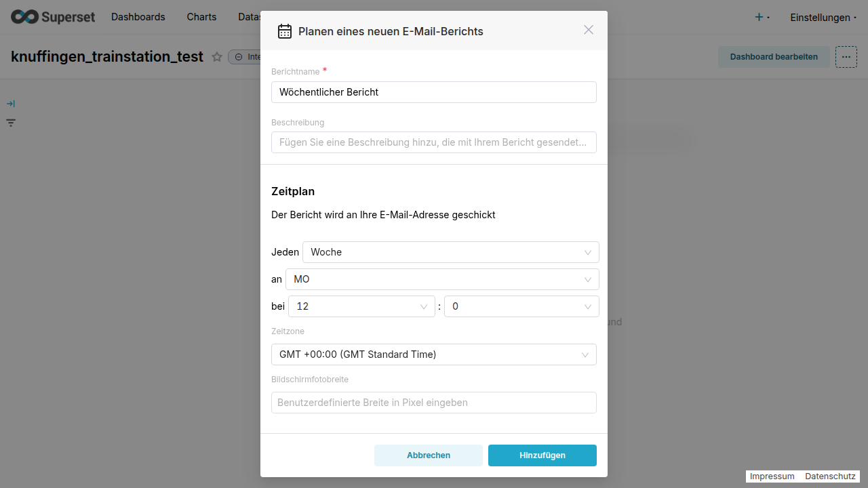
Task: Open the minute dropdown showing 0
Action: click(x=521, y=306)
